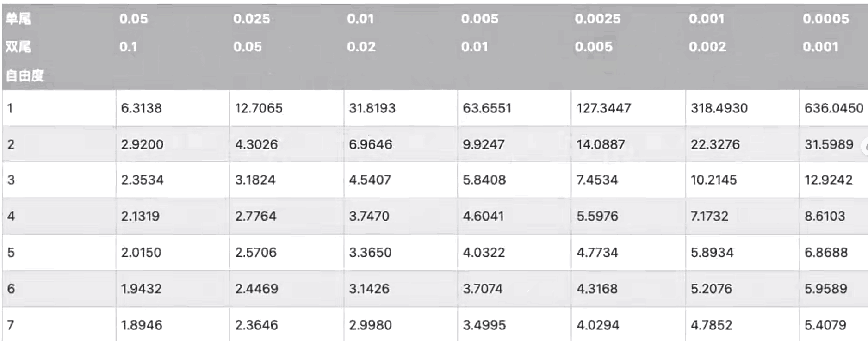Select the single-tail 0.0005 column header
Viewport: 868px width, 341px height.
click(x=826, y=19)
